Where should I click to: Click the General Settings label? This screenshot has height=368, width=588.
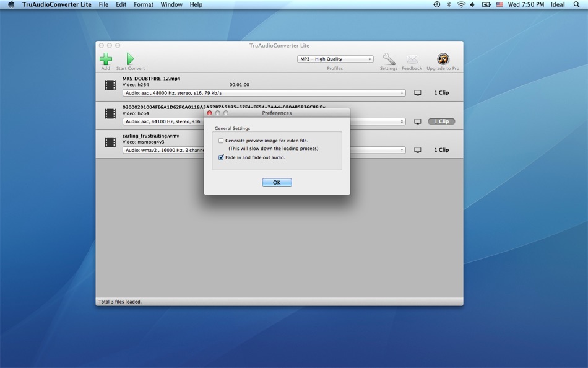[x=232, y=128]
